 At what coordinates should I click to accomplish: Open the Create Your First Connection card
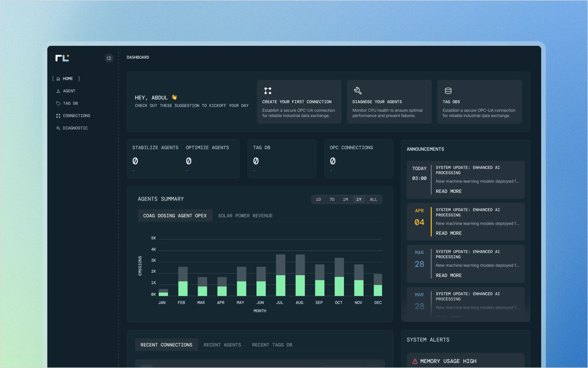click(299, 102)
